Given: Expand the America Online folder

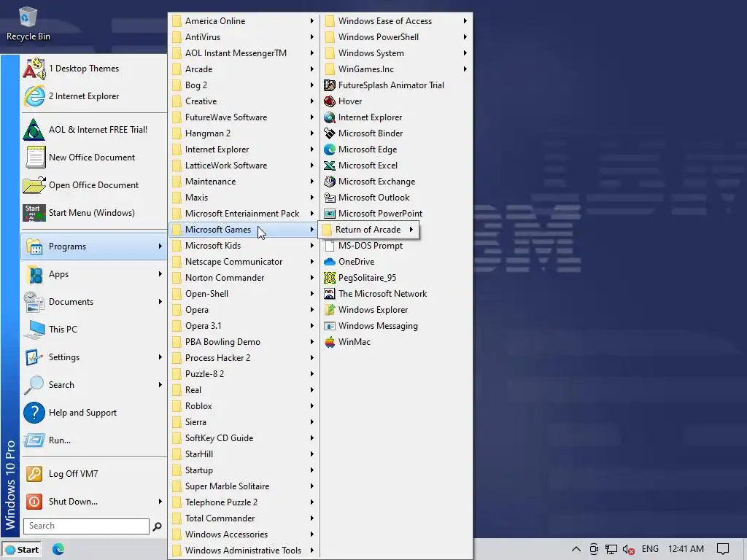Looking at the screenshot, I should (244, 21).
